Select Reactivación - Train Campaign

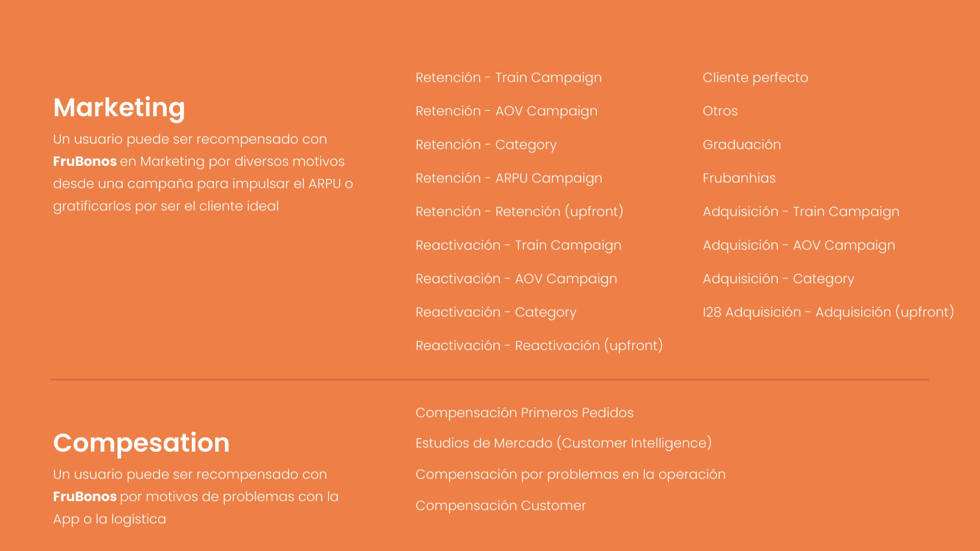click(x=518, y=246)
